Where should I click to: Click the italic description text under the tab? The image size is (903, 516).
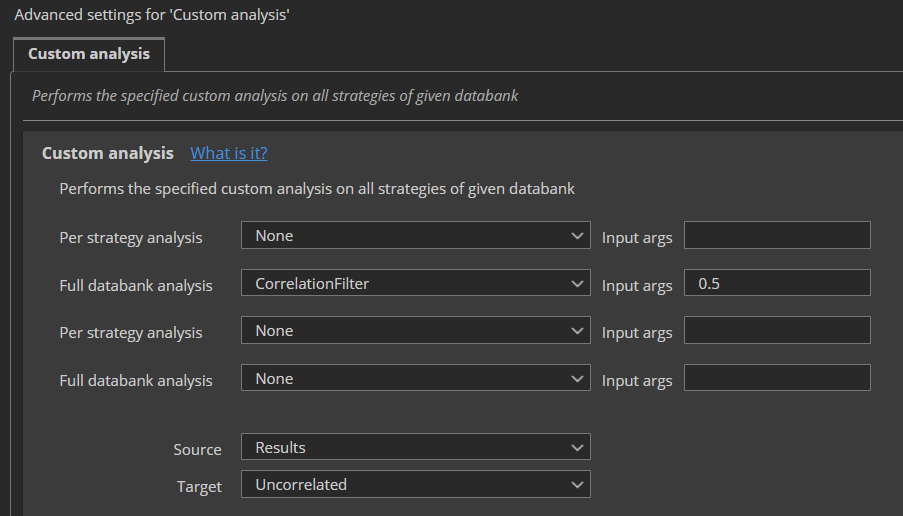pyautogui.click(x=275, y=96)
